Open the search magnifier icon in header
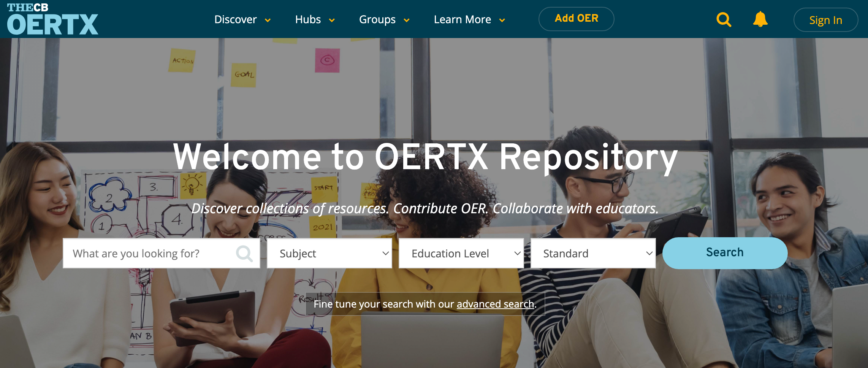The width and height of the screenshot is (868, 368). pos(724,19)
